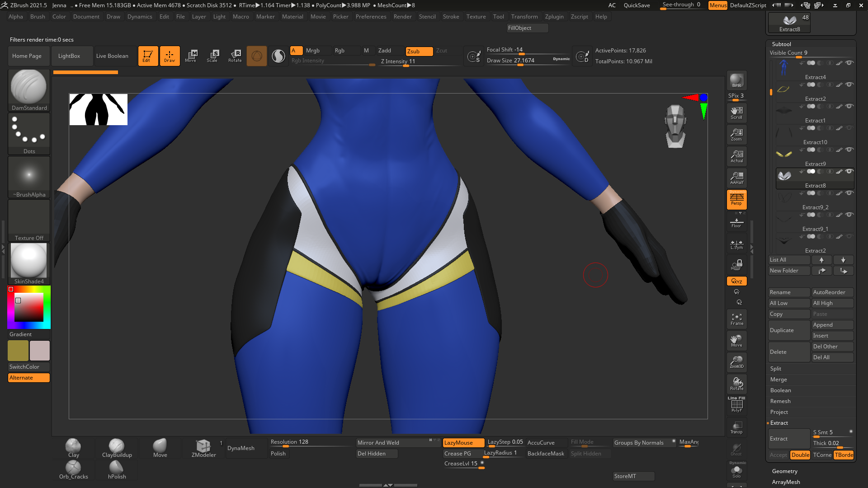Open the Stroke menu
The width and height of the screenshot is (868, 488).
(451, 17)
